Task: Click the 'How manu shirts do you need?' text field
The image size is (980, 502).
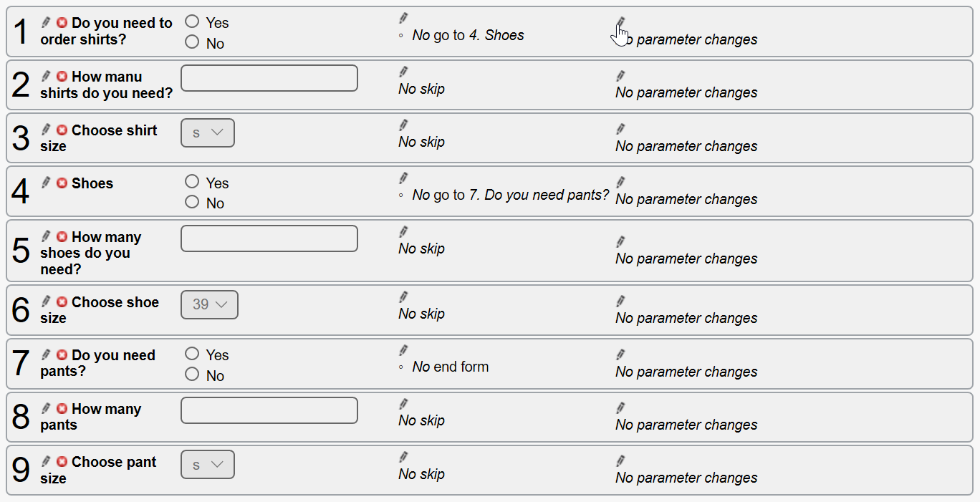Action: pos(269,78)
